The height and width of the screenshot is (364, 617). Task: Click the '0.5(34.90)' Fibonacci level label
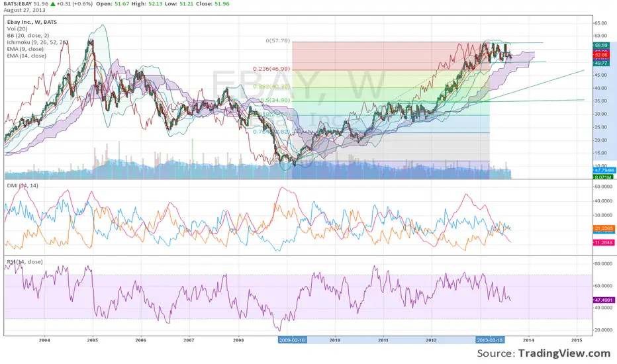pyautogui.click(x=275, y=100)
